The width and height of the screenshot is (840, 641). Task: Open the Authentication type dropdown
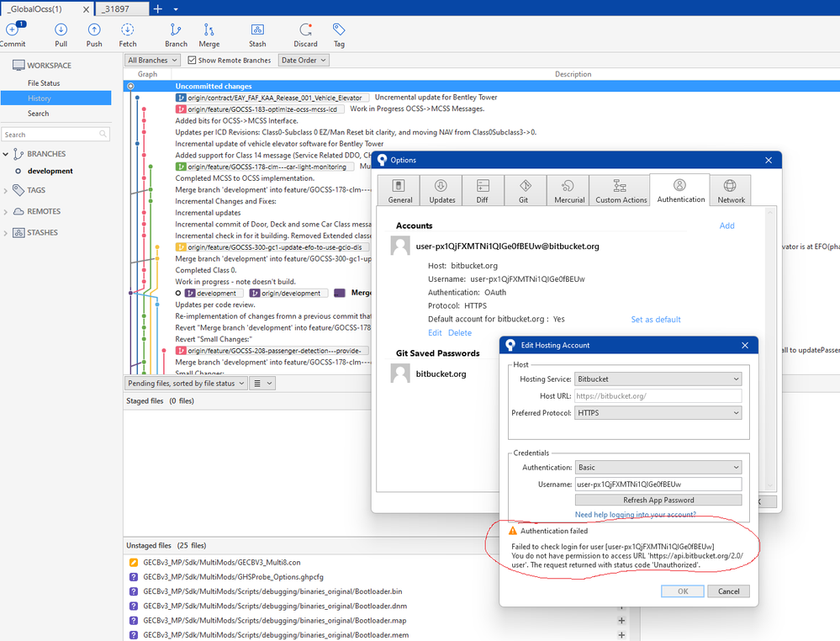(x=658, y=468)
